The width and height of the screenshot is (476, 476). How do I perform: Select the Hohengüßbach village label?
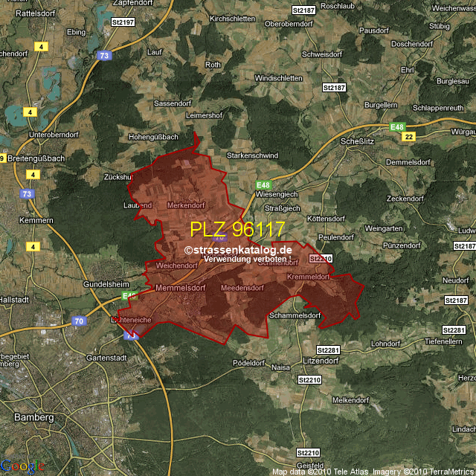click(x=154, y=137)
